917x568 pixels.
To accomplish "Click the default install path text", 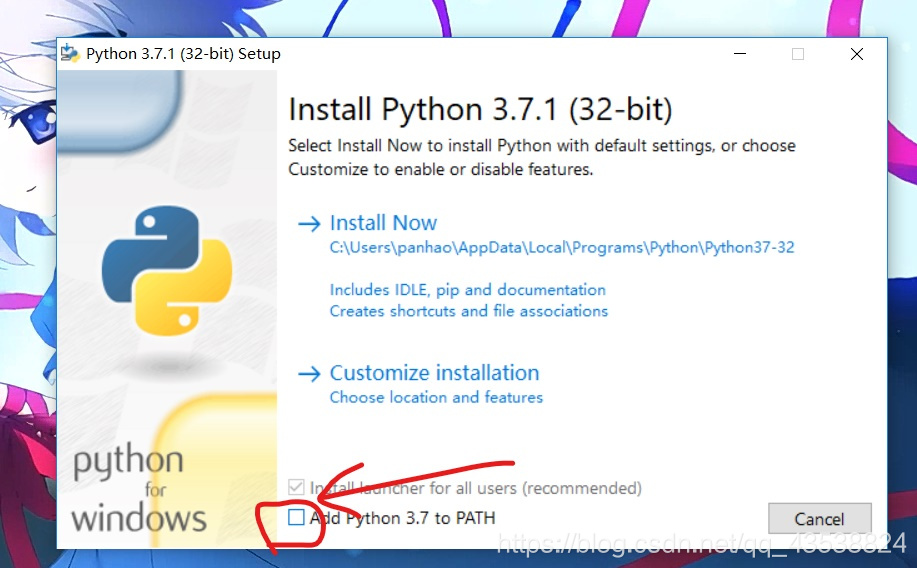I will (x=561, y=247).
